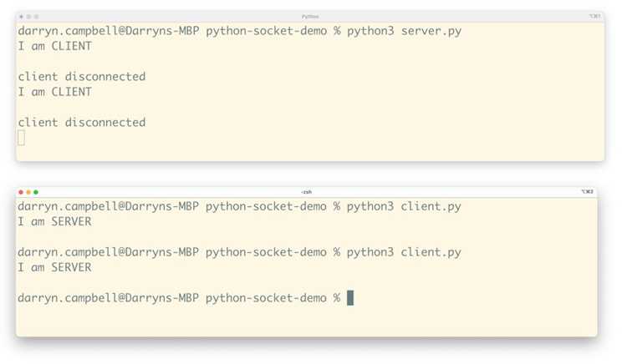The image size is (627, 364).
Task: Click the hollow cursor in the server terminal
Action: point(21,138)
